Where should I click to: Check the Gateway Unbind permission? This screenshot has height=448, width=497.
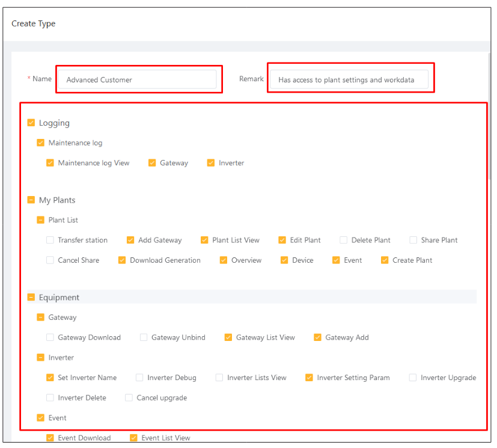144,337
